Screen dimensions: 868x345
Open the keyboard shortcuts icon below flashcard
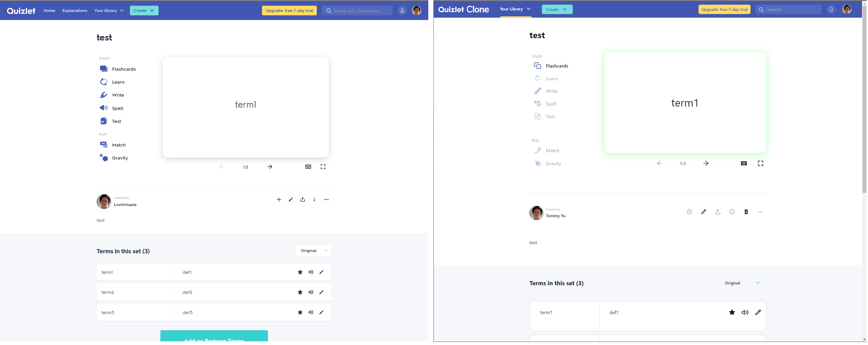(x=308, y=167)
